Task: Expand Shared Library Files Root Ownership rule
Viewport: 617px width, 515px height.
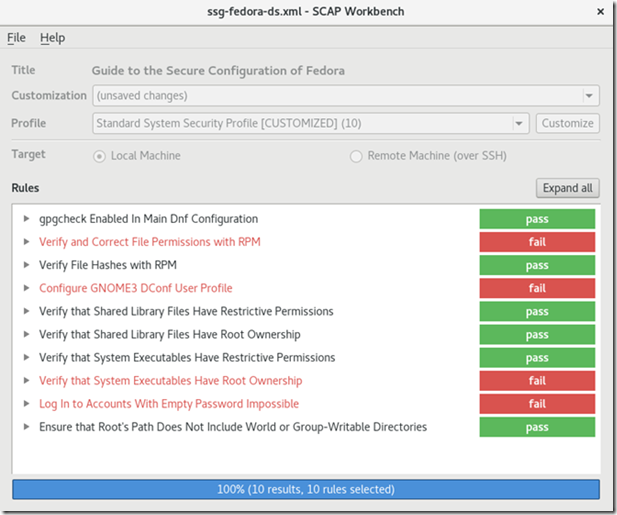Action: pyautogui.click(x=26, y=334)
